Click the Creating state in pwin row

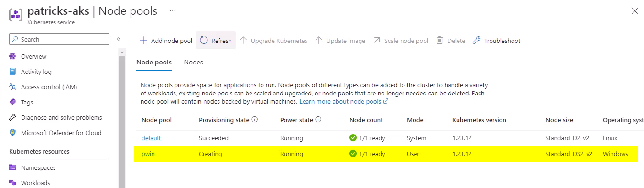click(x=210, y=154)
